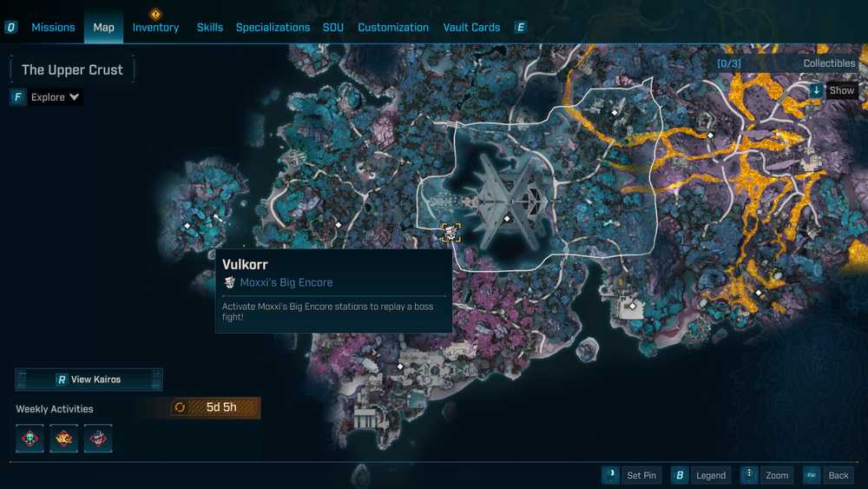
Task: Switch to the Skills tab
Action: [210, 27]
